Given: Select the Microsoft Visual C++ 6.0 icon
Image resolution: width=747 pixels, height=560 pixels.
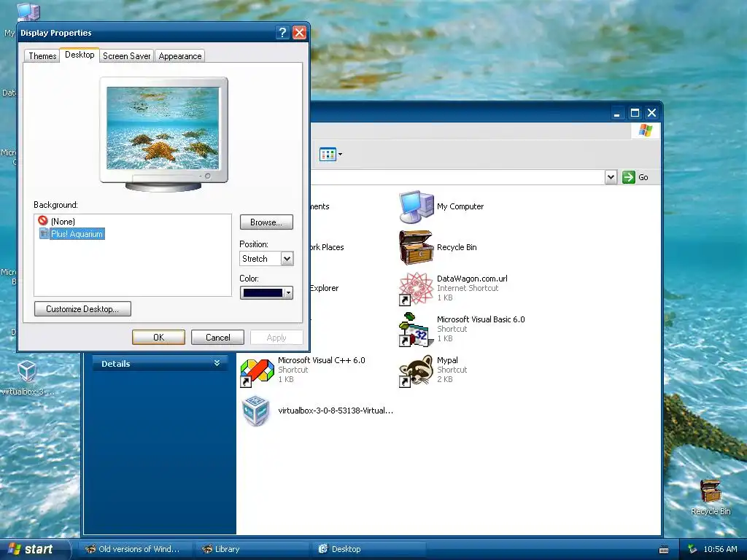Looking at the screenshot, I should tap(257, 373).
